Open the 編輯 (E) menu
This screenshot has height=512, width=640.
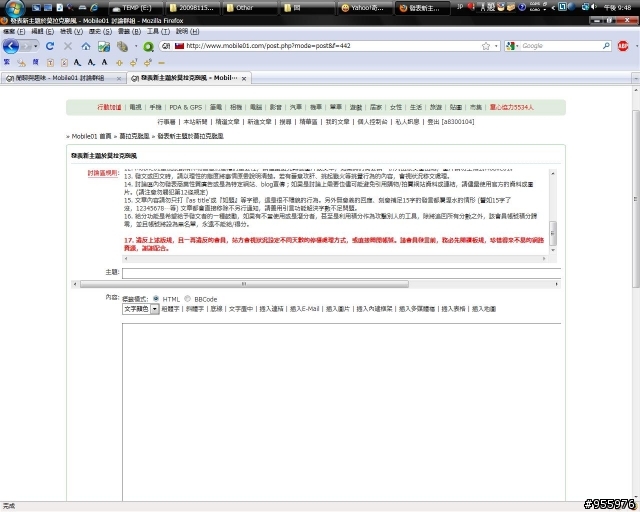(42, 31)
